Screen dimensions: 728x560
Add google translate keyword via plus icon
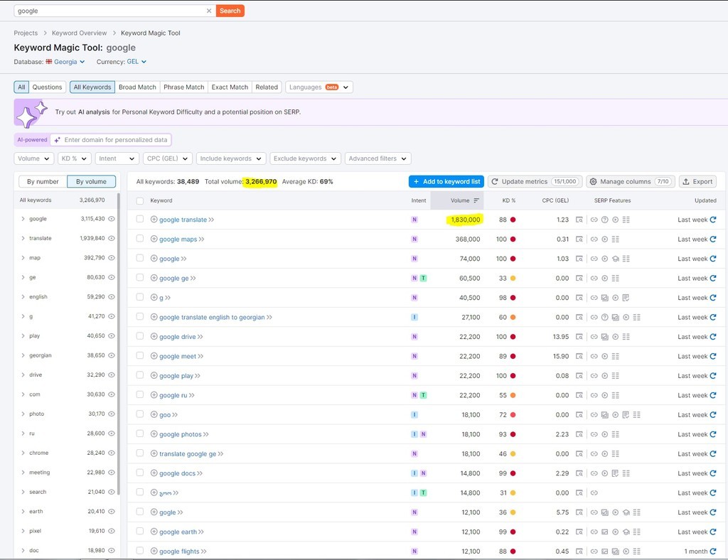154,220
